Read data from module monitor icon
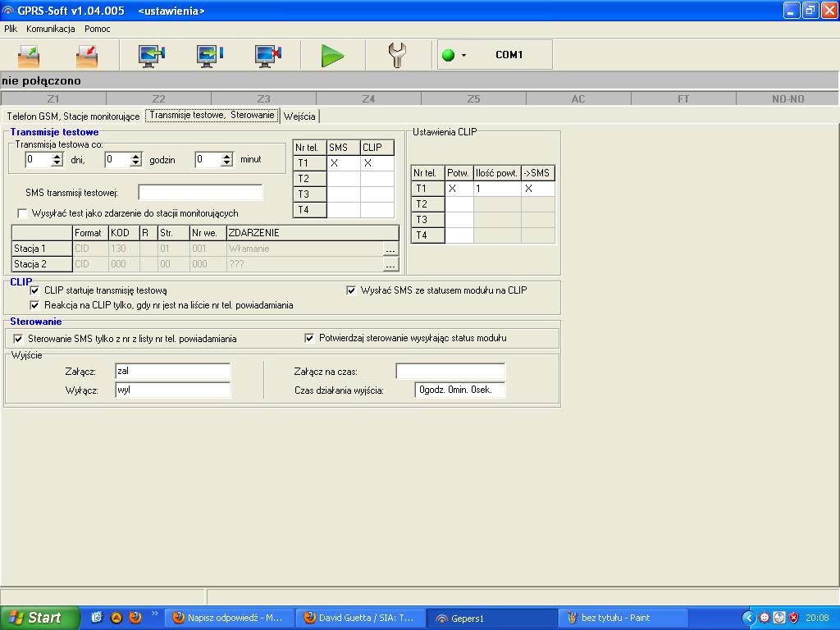This screenshot has width=840, height=630. point(152,56)
